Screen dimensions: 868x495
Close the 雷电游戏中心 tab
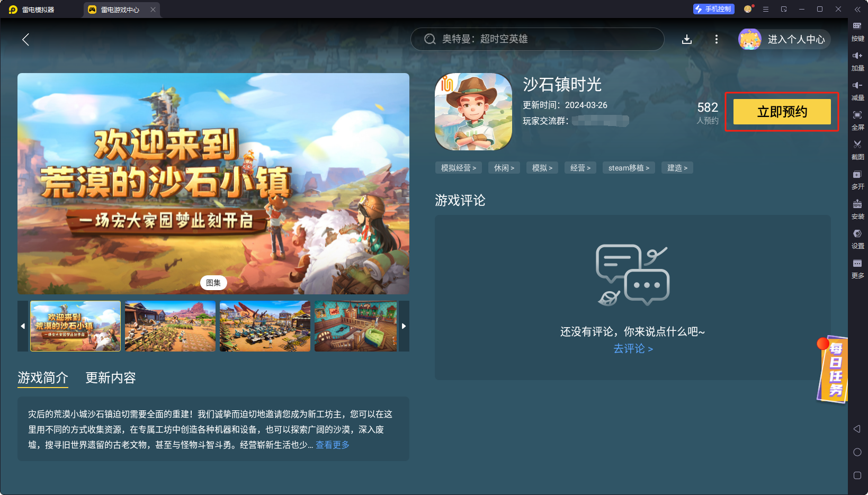[153, 10]
